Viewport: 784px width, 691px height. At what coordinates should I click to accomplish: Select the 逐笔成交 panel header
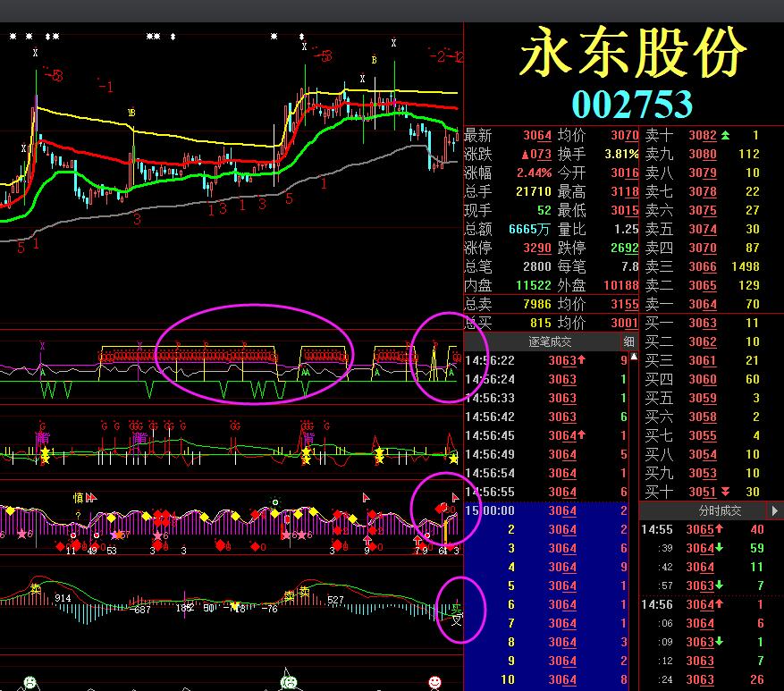[550, 341]
